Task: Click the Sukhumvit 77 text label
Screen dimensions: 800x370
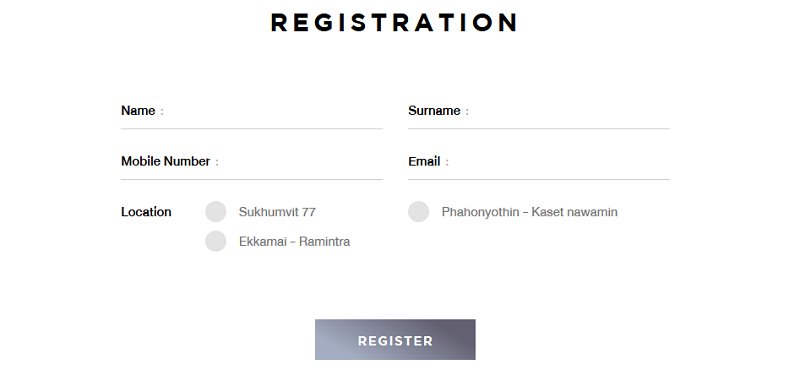Action: (x=277, y=212)
